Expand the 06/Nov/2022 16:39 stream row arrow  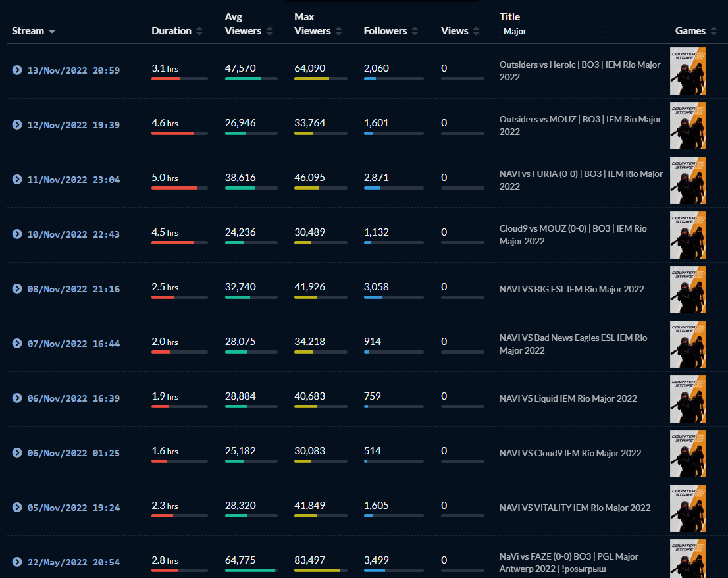click(17, 398)
